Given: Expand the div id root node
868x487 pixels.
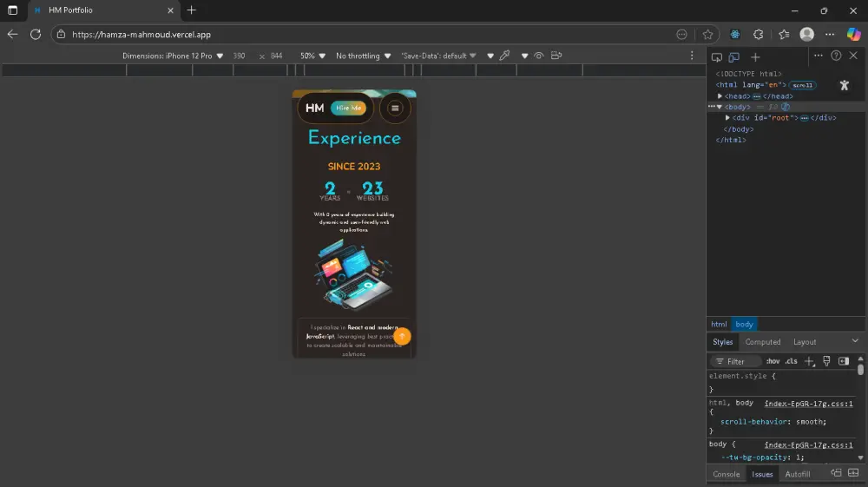Looking at the screenshot, I should tap(727, 118).
